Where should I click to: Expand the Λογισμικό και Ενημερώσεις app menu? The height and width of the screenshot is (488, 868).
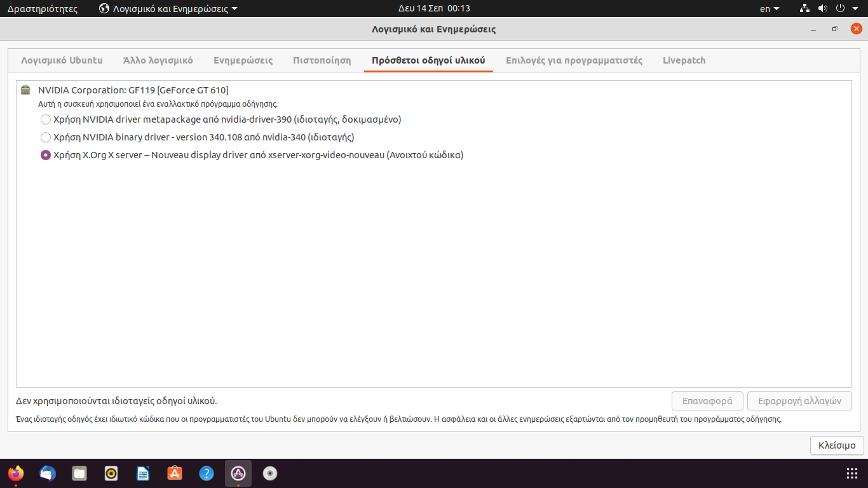[169, 8]
